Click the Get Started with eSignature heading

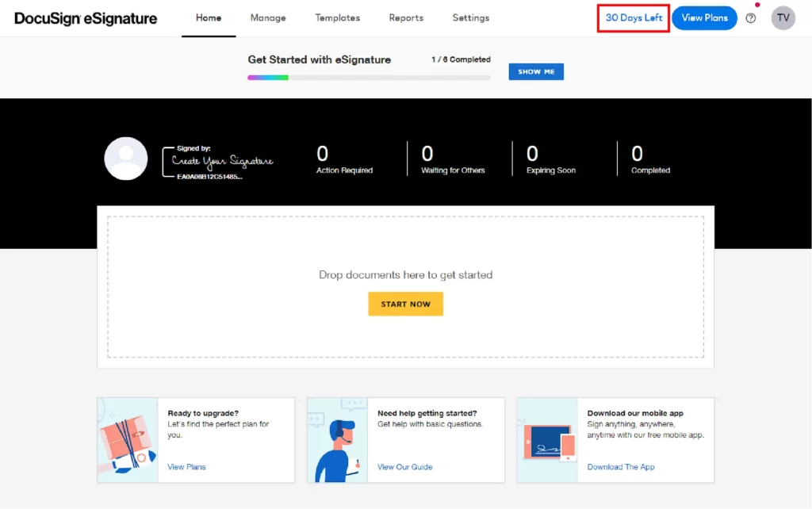click(x=319, y=59)
